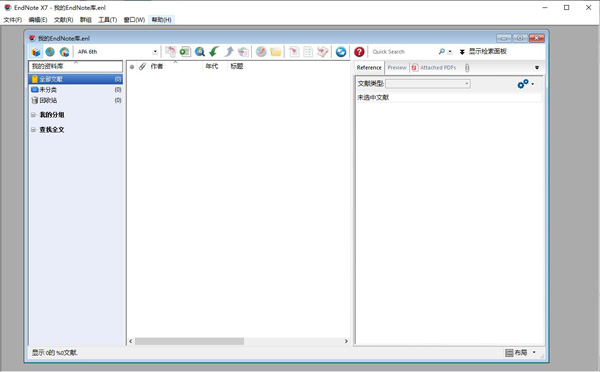600x372 pixels.
Task: Switch to Local Library Mode icon
Action: coord(36,52)
